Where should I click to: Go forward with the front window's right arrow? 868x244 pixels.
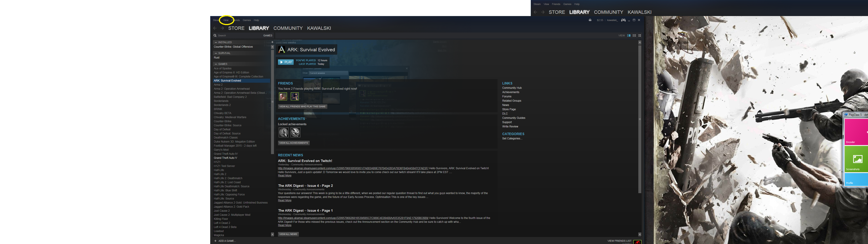(222, 28)
